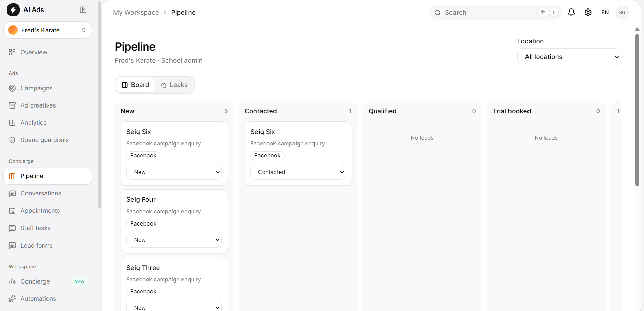
Task: Switch language with the EN button
Action: (x=605, y=13)
